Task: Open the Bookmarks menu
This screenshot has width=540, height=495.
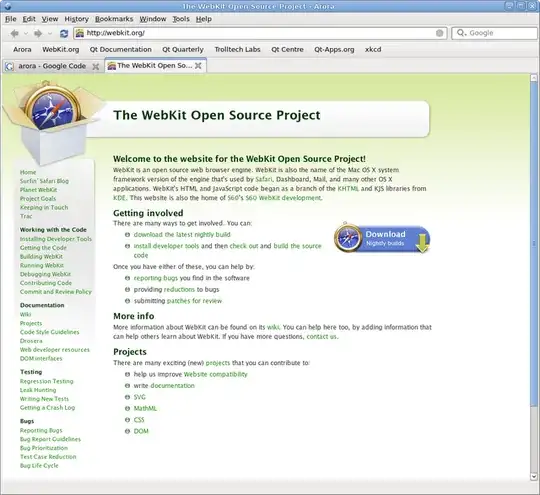Action: pyautogui.click(x=114, y=19)
